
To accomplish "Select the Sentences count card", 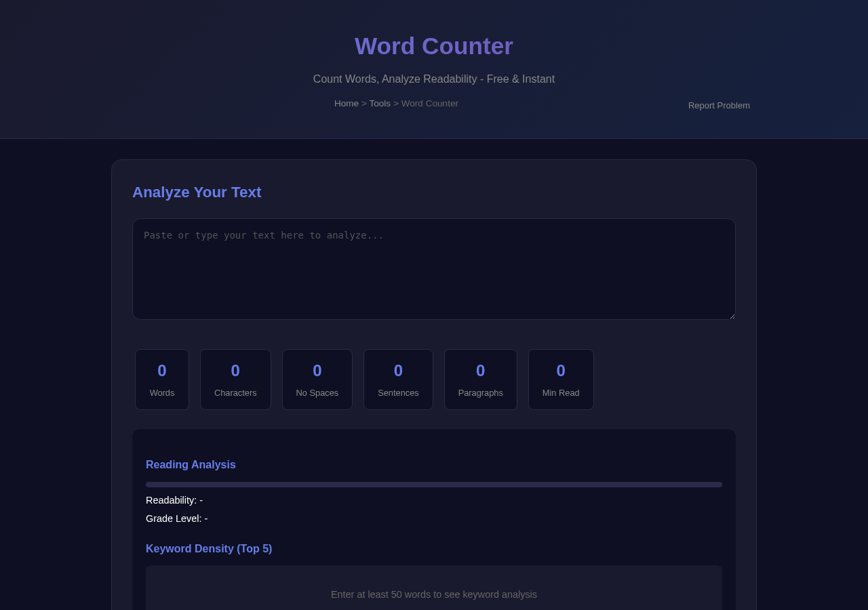I will tap(398, 380).
